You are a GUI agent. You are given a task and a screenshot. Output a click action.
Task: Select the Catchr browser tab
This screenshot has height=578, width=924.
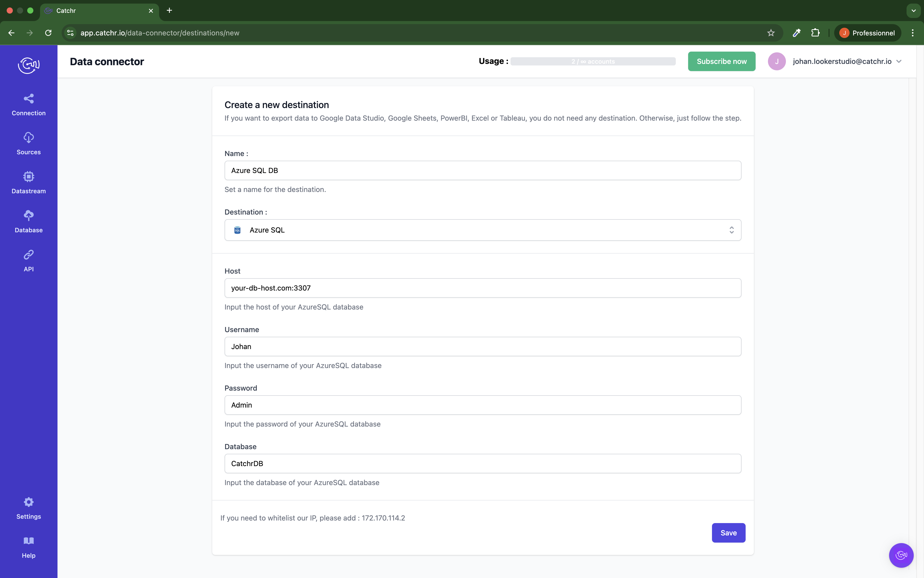tap(99, 11)
